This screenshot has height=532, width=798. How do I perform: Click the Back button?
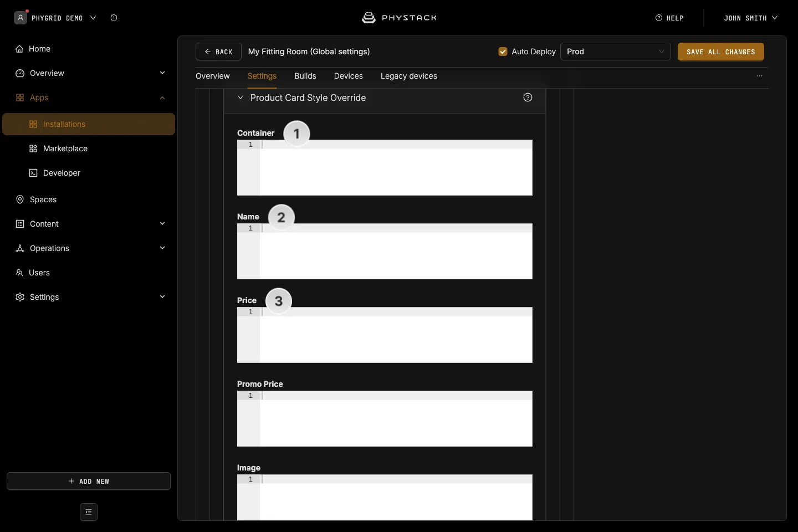coord(218,52)
